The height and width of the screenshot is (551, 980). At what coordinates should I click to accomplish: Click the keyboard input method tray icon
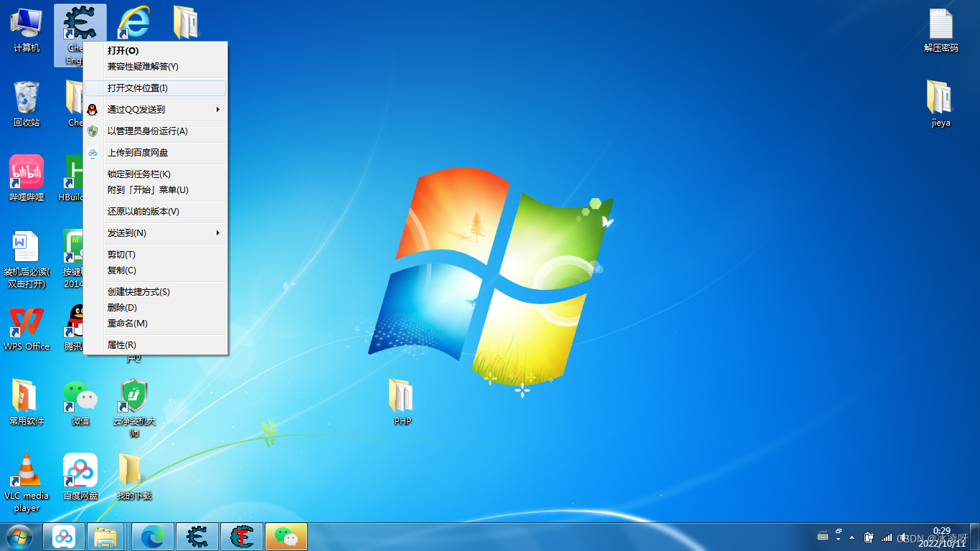click(824, 537)
